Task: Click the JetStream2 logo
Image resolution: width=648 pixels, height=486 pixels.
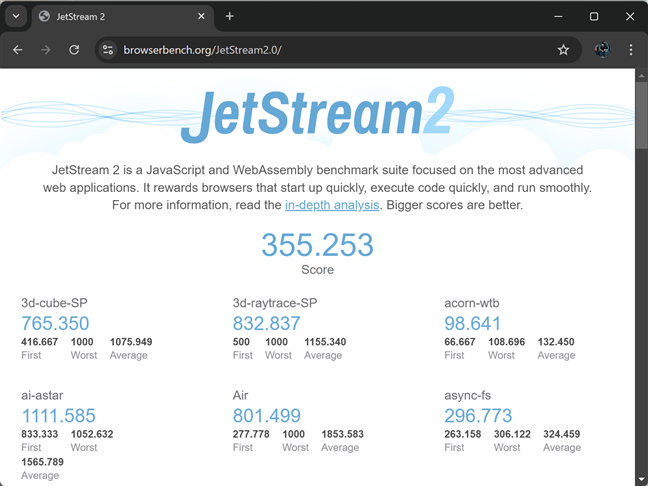Action: click(x=317, y=113)
